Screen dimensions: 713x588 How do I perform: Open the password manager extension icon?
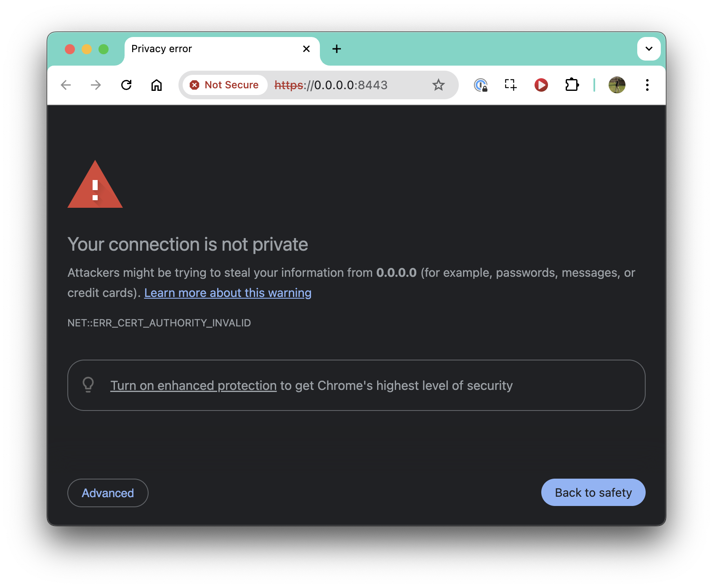click(x=481, y=85)
